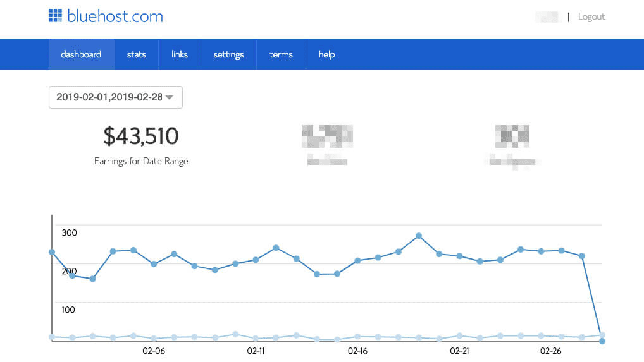Image resolution: width=644 pixels, height=362 pixels.
Task: Log out using the Logout link
Action: [x=591, y=17]
